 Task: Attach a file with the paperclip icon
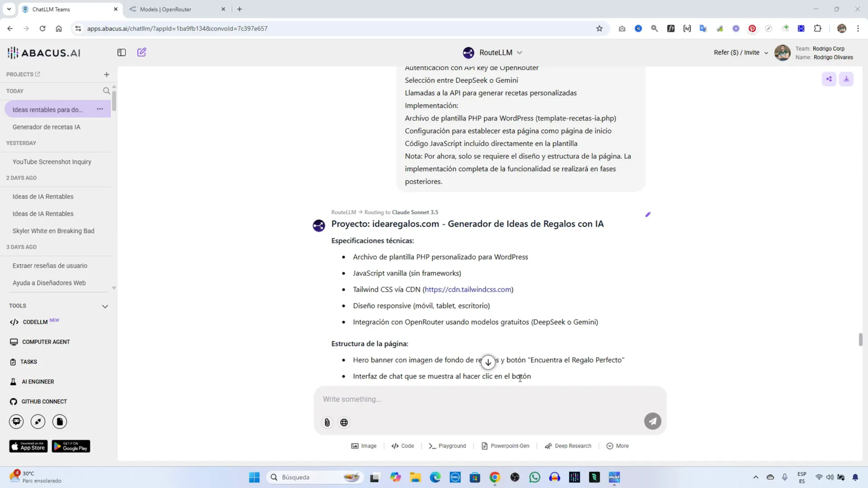(327, 422)
